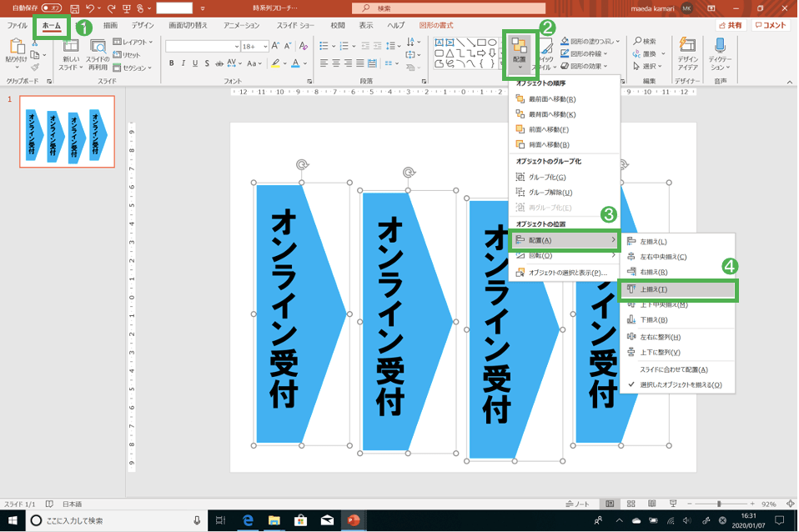Click the コメント button
The width and height of the screenshot is (799, 532).
click(x=771, y=26)
